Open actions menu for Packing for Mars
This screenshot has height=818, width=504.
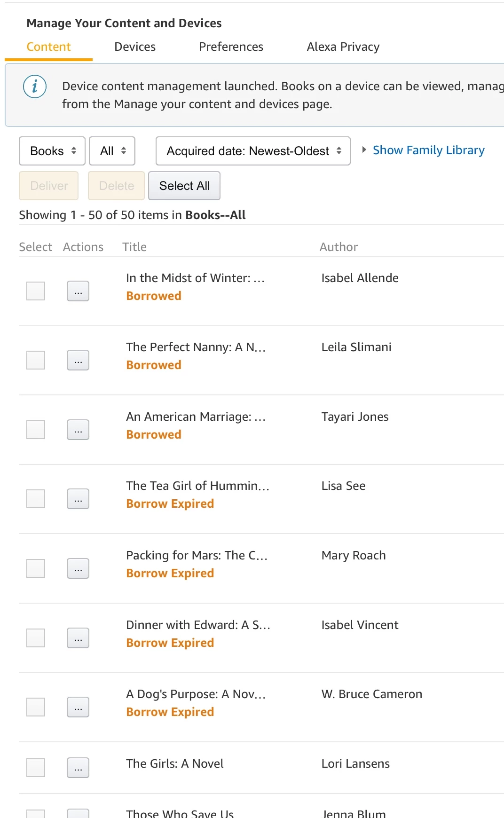pyautogui.click(x=78, y=568)
